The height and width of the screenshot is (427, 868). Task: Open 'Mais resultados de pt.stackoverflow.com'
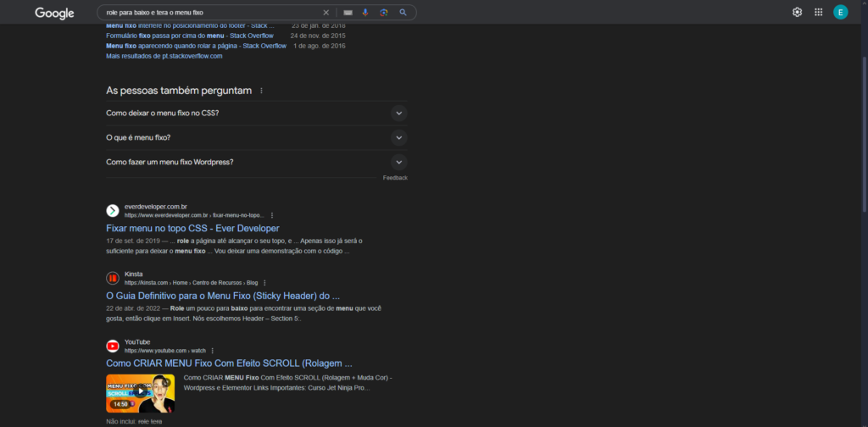click(x=164, y=57)
